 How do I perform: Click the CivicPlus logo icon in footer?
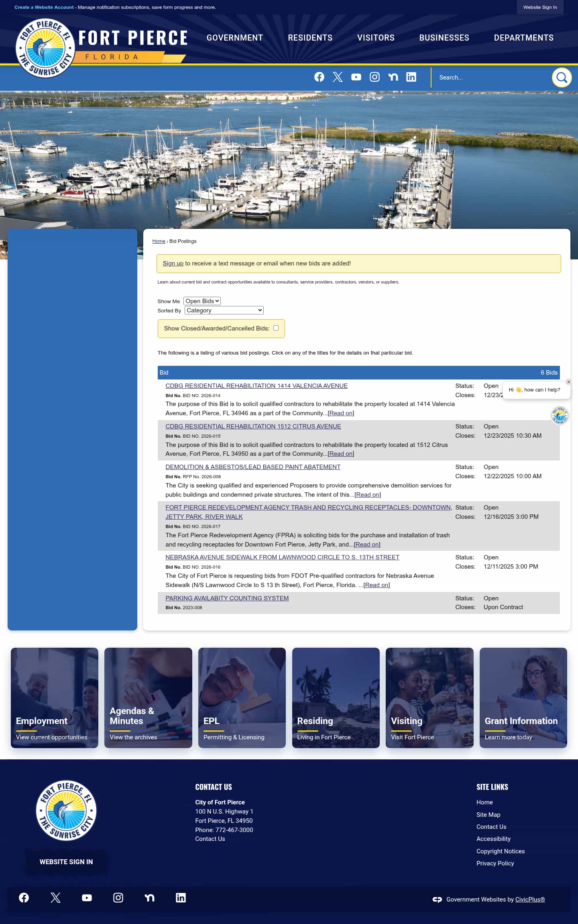tap(437, 900)
